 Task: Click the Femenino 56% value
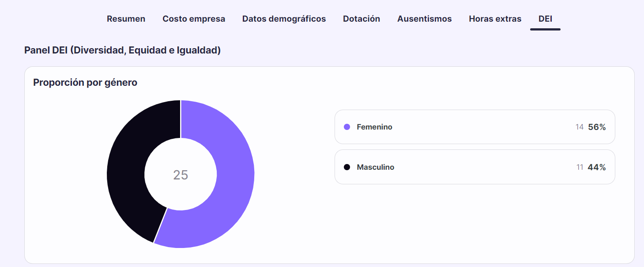click(x=597, y=127)
